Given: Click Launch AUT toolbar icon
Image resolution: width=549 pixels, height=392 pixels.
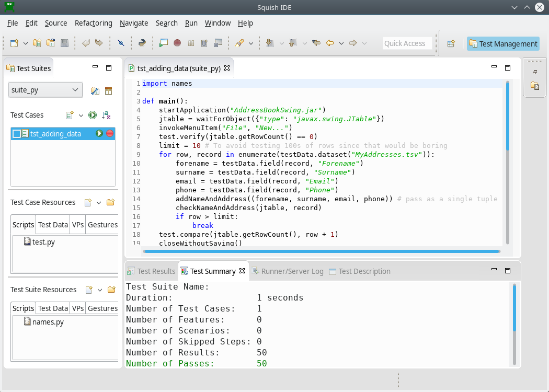Looking at the screenshot, I should 164,43.
